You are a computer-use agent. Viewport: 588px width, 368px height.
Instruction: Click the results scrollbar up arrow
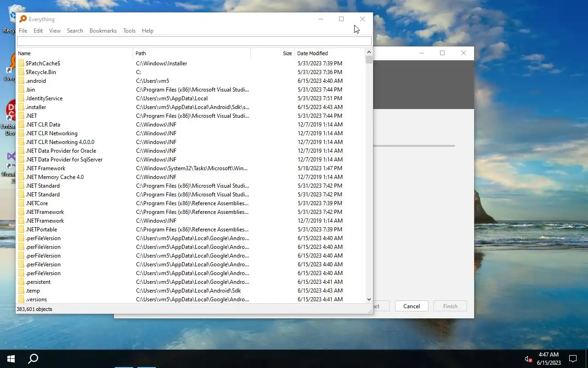click(x=369, y=52)
